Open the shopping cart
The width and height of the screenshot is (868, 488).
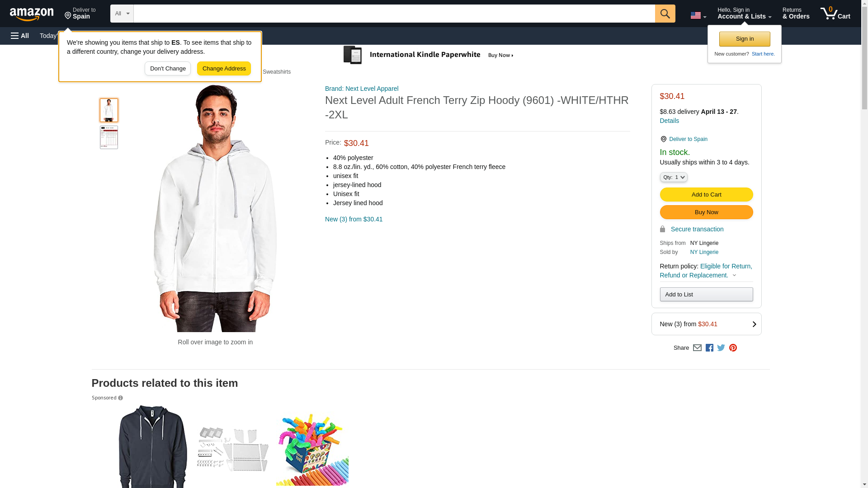(x=835, y=14)
